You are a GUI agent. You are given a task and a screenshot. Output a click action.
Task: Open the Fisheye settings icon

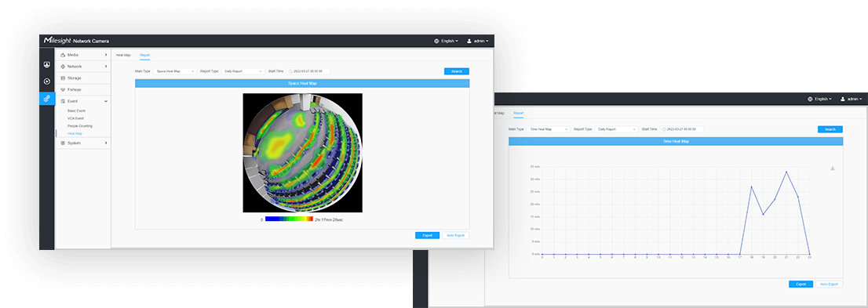click(63, 89)
